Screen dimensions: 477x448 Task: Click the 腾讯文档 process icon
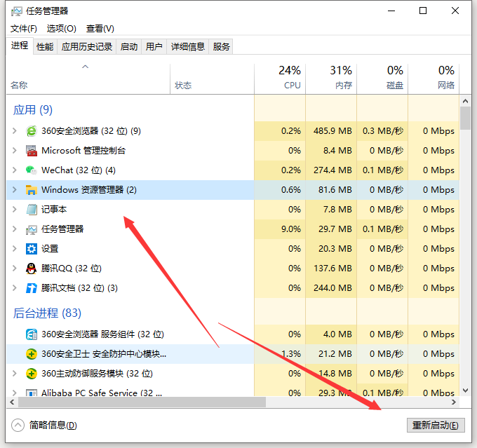point(31,288)
